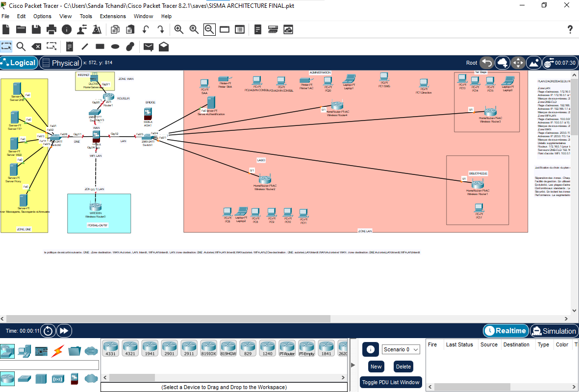
Task: Create a new file using the toolbar icon
Action: [x=6, y=29]
